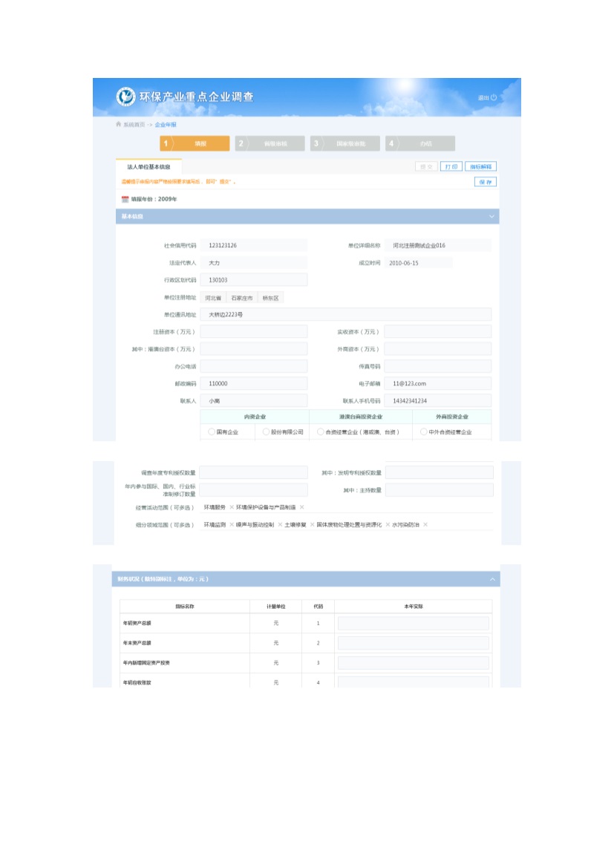Screen dimensions: 614x868
Task: Open the 河北省 province dropdown
Action: coord(213,298)
